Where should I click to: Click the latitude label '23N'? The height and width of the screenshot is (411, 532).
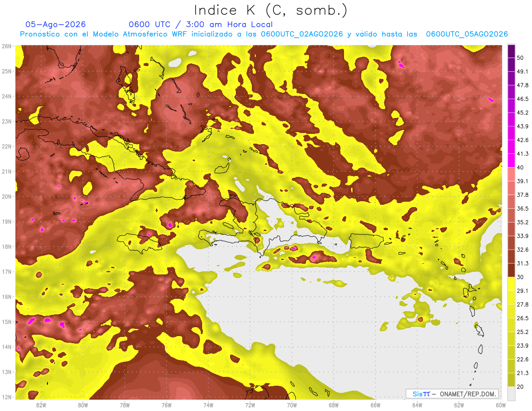click(7, 121)
